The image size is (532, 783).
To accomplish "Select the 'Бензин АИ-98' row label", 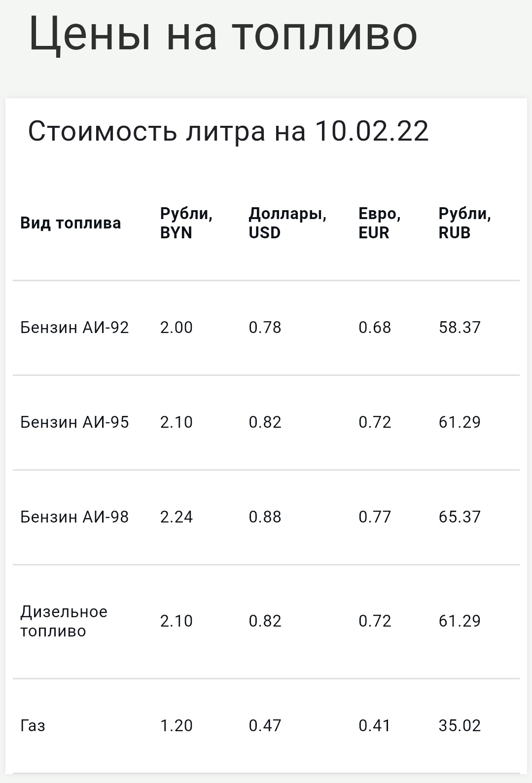I will [x=74, y=517].
